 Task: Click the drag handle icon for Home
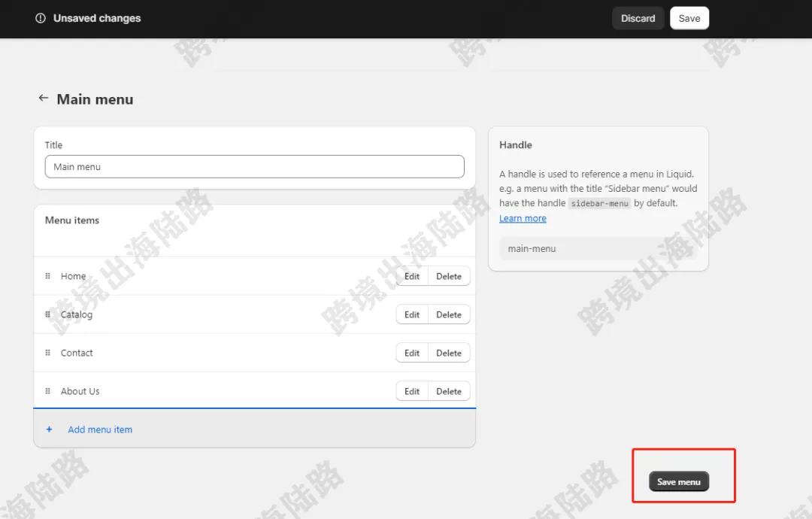point(47,276)
